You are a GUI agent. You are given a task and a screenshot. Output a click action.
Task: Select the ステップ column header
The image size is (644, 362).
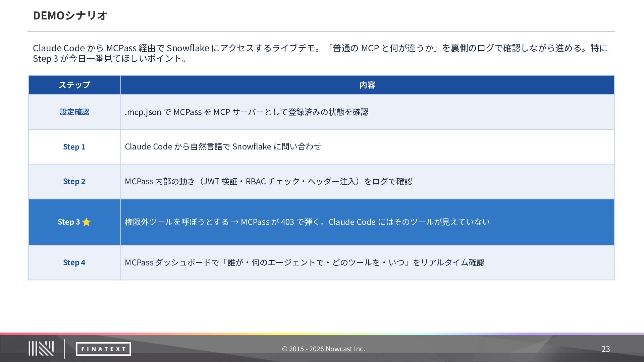tap(74, 85)
